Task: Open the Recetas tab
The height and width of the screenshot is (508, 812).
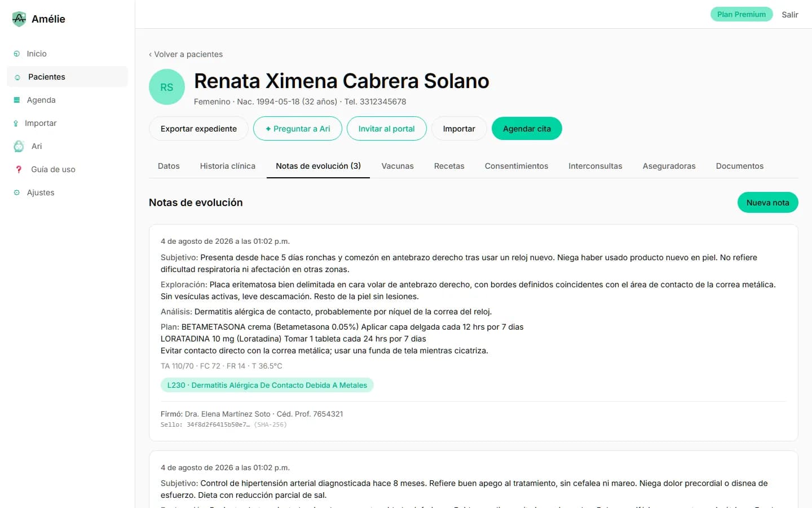Action: pyautogui.click(x=449, y=166)
